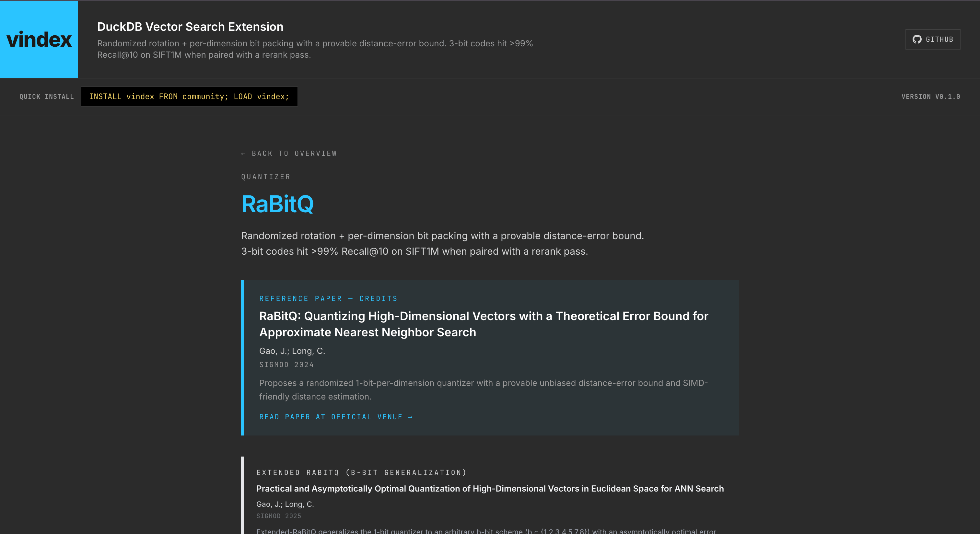Image resolution: width=980 pixels, height=534 pixels.
Task: Click the left arrow in Back to Overview
Action: click(x=244, y=153)
